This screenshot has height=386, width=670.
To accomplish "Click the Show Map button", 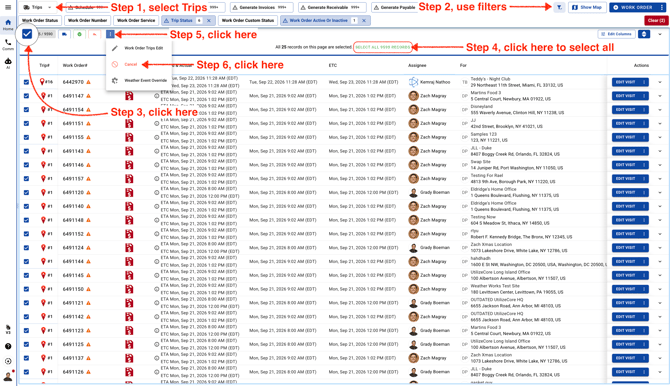I will (x=587, y=7).
